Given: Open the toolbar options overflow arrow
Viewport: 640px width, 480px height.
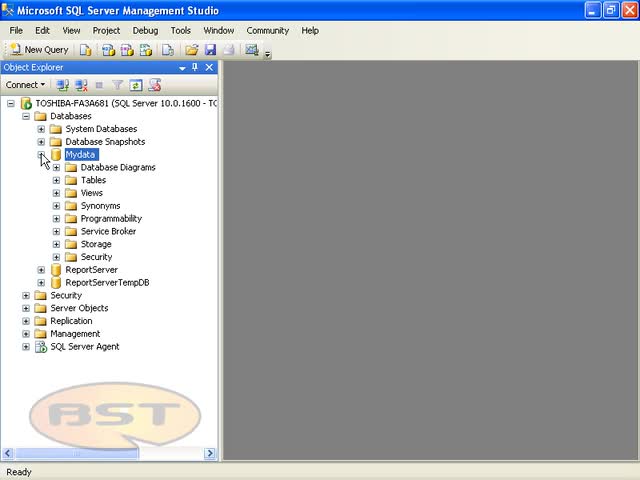Looking at the screenshot, I should (267, 53).
